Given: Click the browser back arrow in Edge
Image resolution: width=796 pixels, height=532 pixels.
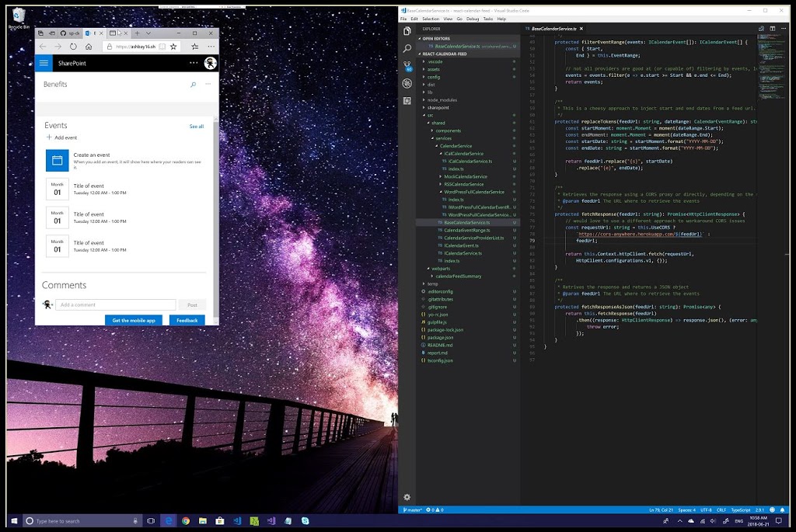Looking at the screenshot, I should 43,47.
